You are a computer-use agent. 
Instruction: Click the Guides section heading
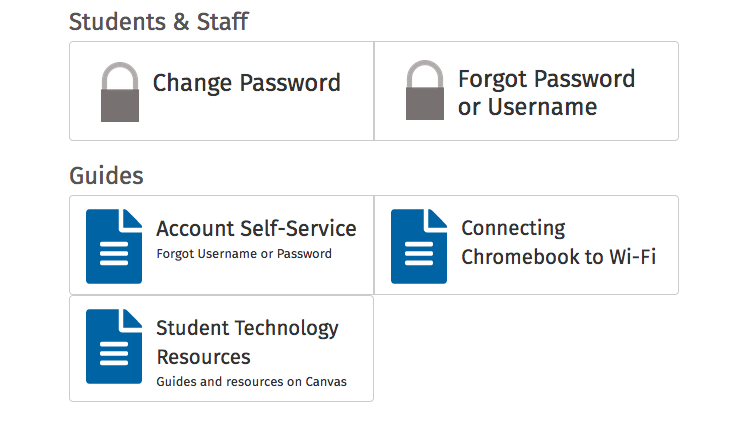(106, 176)
